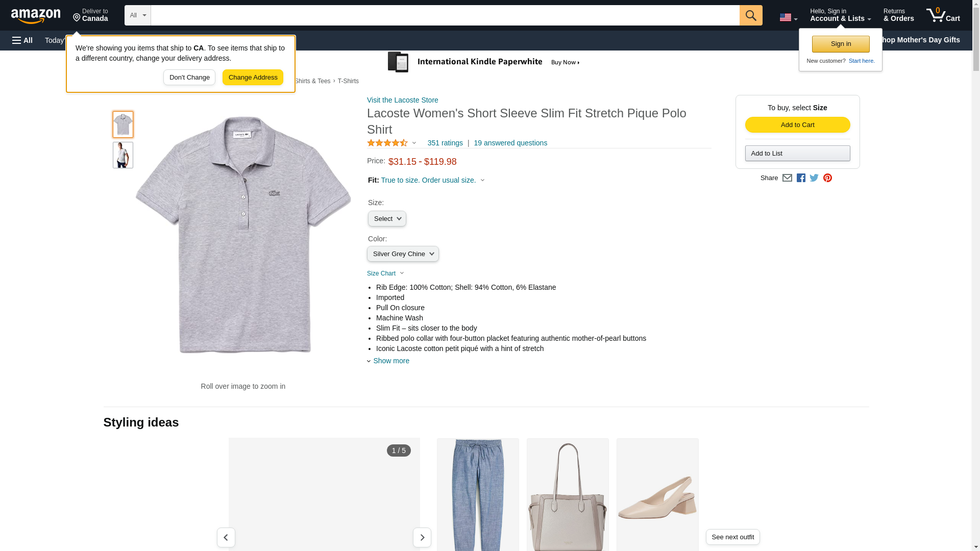Screen dimensions: 980x551
Task: Open Returns & Orders
Action: click(x=898, y=15)
